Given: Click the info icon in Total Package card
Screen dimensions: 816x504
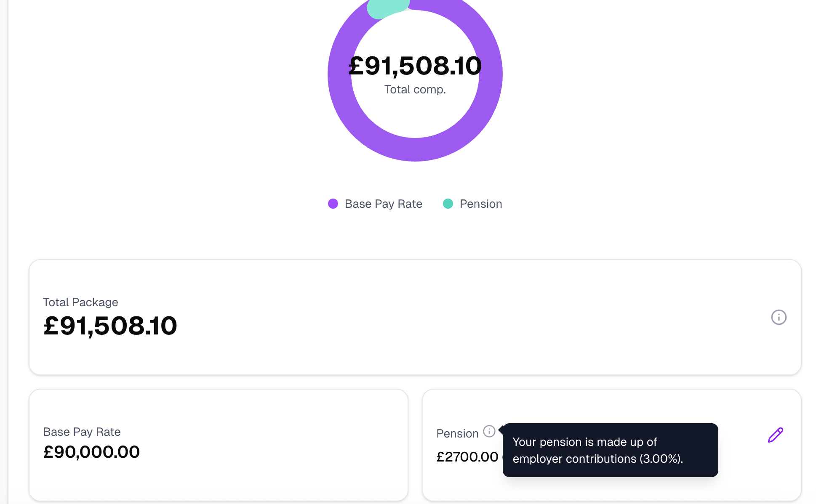Looking at the screenshot, I should 779,317.
